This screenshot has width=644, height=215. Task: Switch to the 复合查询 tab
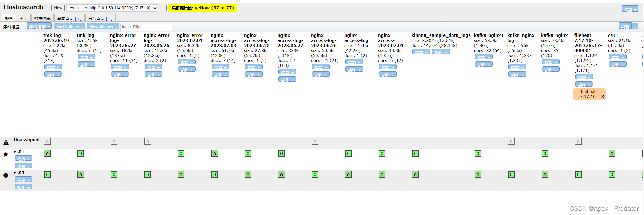(96, 18)
